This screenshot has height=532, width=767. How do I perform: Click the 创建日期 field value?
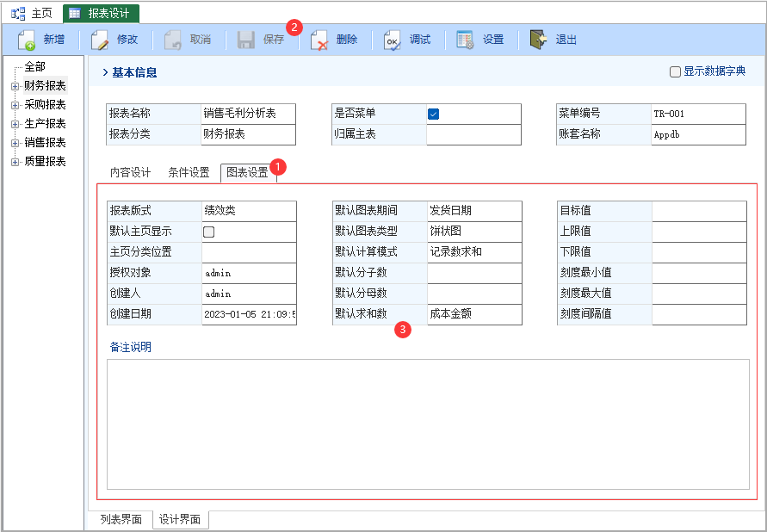[249, 314]
